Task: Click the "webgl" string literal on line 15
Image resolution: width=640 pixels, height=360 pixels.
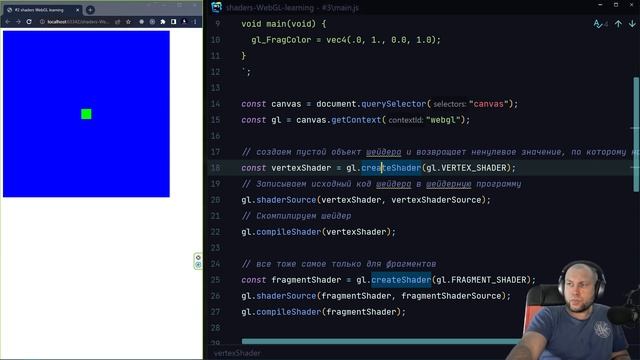Action: tap(443, 120)
